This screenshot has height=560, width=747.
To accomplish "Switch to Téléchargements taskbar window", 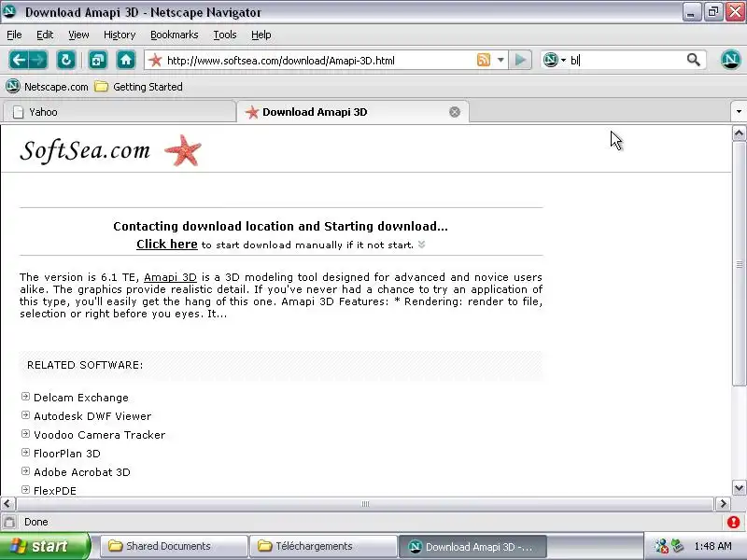I will tap(323, 546).
